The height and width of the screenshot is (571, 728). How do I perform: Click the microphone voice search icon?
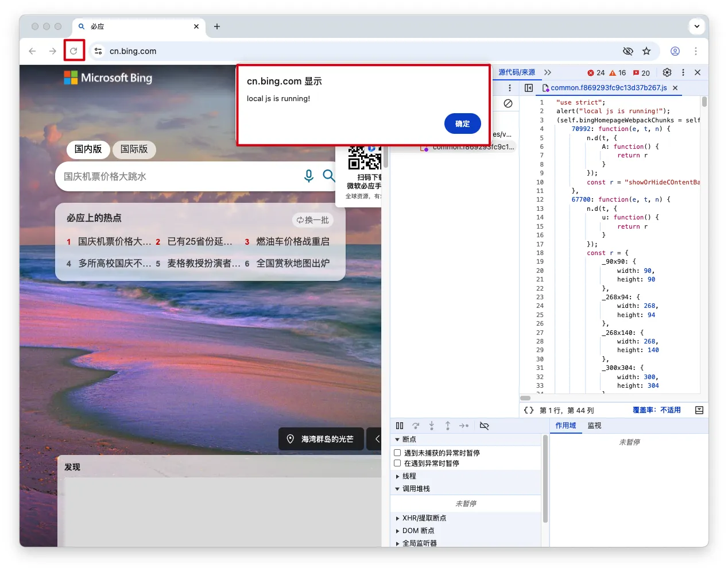tap(309, 176)
